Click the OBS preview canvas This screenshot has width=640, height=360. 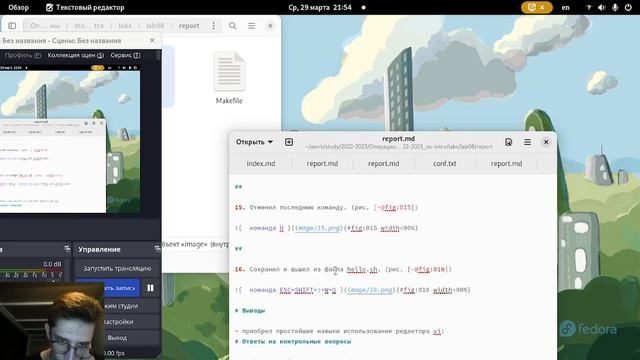(70, 139)
